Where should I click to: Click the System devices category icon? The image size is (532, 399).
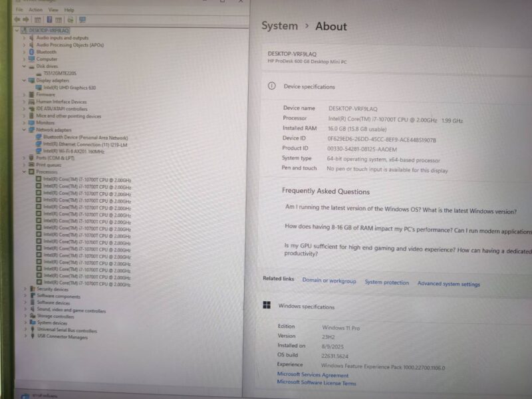tap(33, 323)
